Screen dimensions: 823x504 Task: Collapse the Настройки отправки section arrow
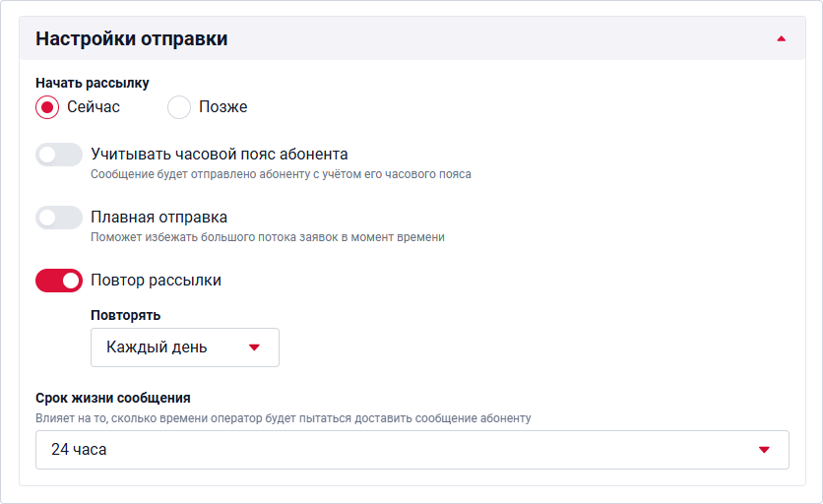pos(781,39)
